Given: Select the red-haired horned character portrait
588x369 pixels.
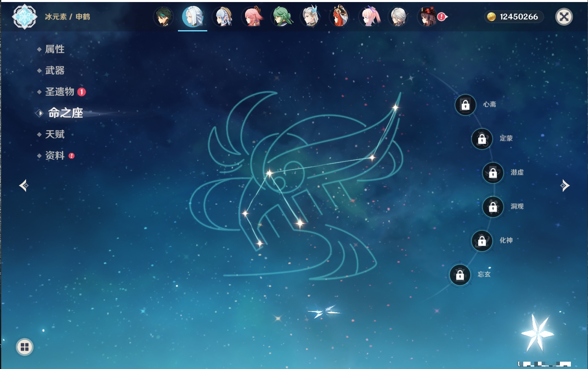Looking at the screenshot, I should tap(340, 17).
